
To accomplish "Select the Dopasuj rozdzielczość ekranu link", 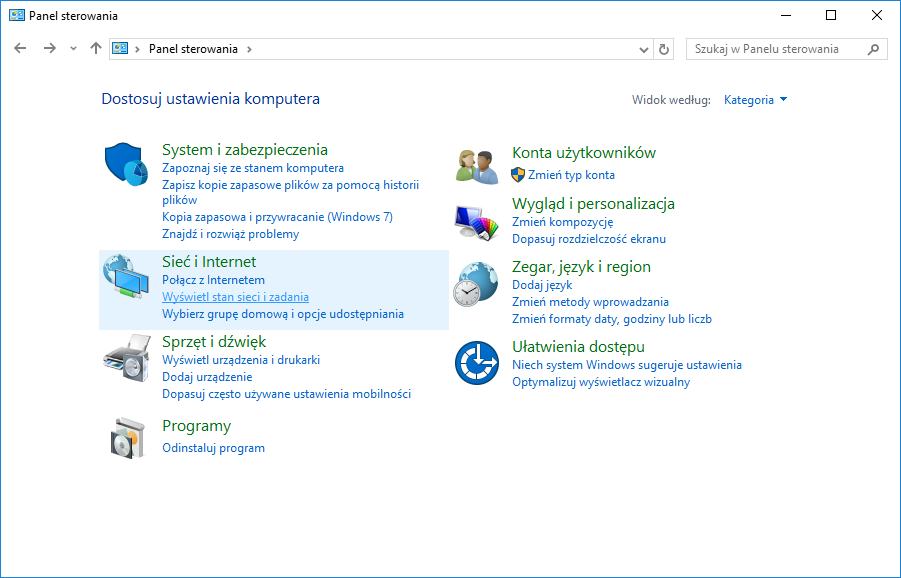I will [588, 239].
